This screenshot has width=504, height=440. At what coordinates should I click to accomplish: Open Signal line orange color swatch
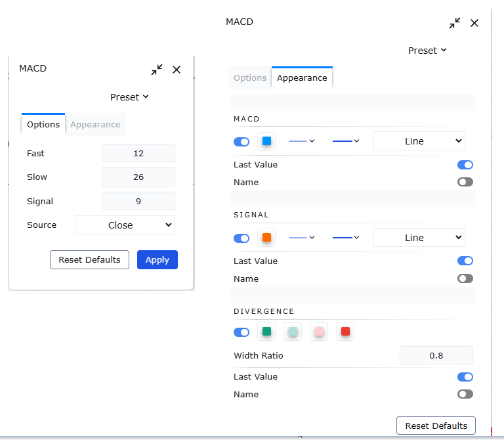tap(266, 238)
